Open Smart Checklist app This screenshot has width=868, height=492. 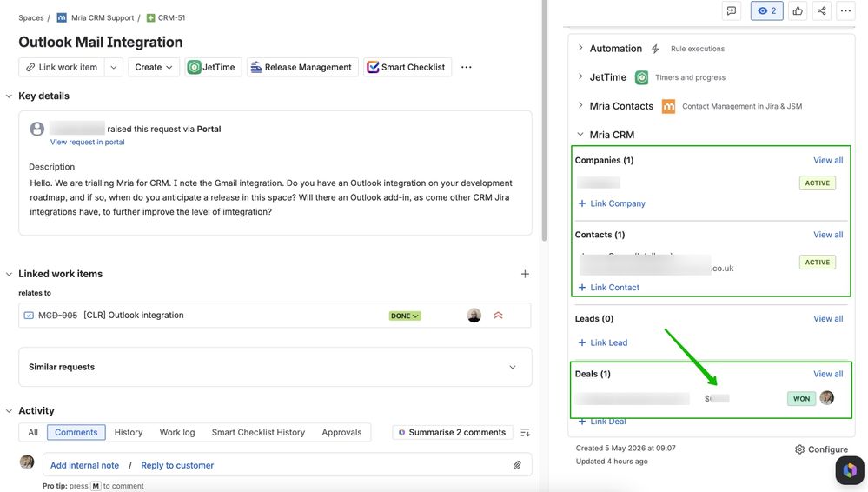407,67
